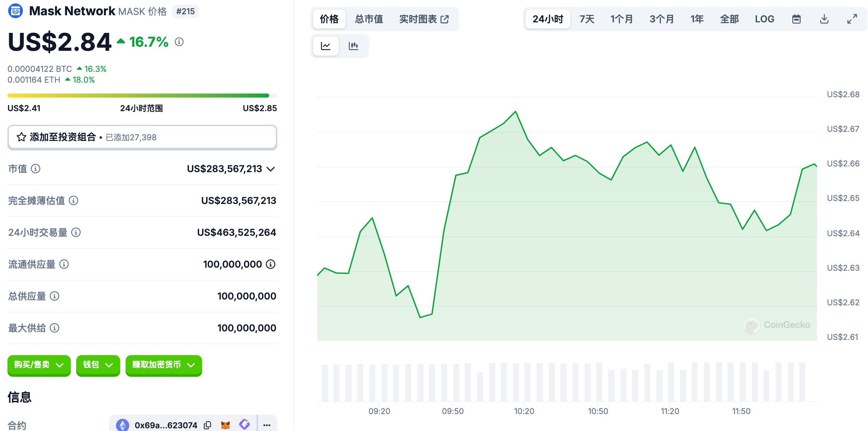Switch to the line chart view icon
868x431 pixels.
[325, 46]
